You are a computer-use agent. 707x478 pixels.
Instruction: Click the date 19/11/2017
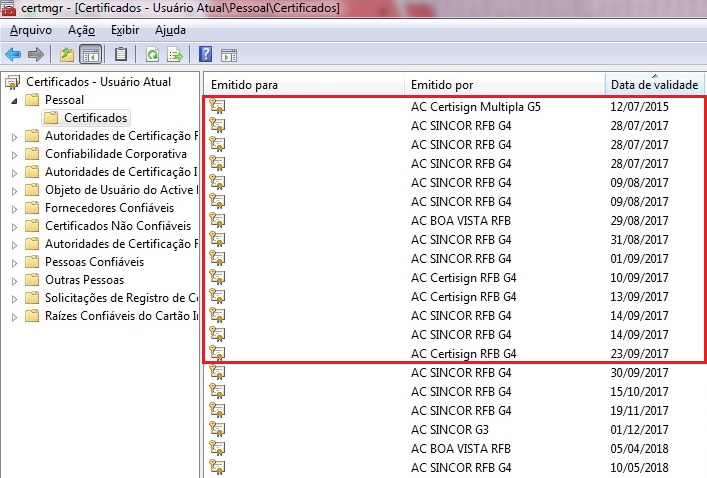tap(639, 410)
